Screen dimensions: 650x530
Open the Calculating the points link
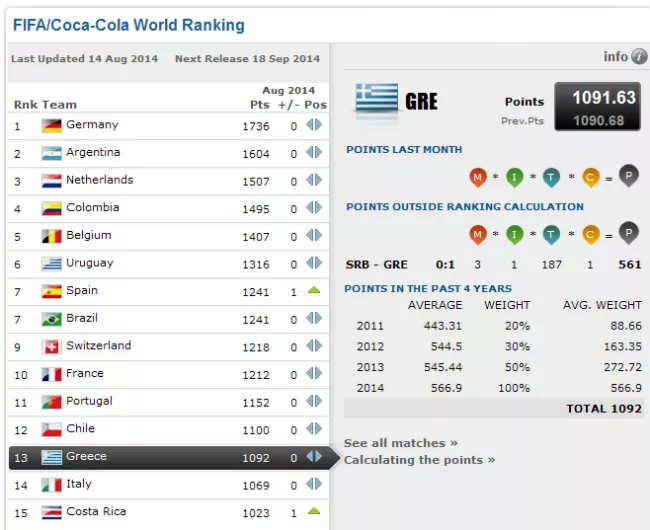click(419, 460)
